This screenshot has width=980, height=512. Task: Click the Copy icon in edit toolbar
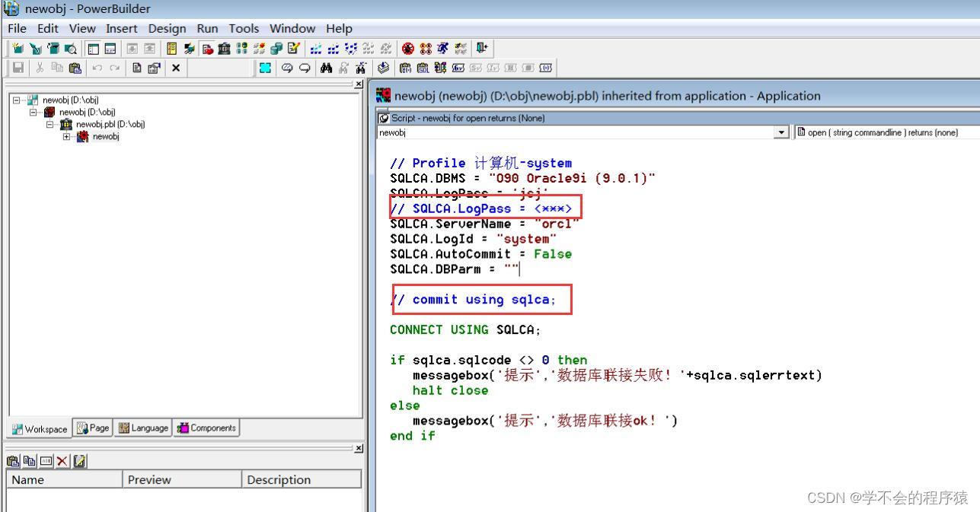coord(57,68)
